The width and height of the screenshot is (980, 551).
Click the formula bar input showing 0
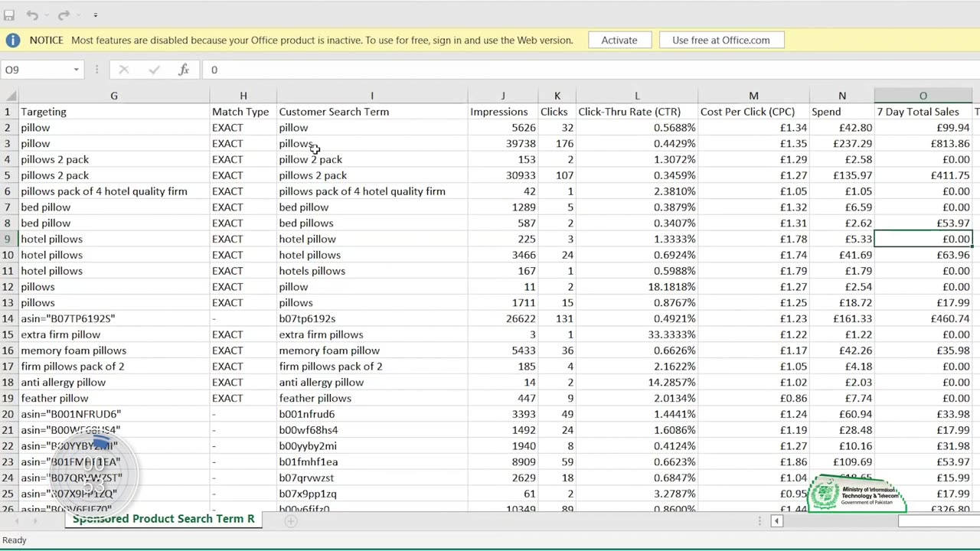[590, 70]
